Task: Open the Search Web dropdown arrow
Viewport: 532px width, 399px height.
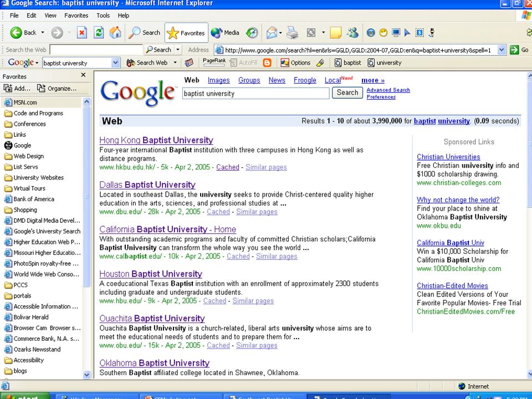Action: coord(175,63)
